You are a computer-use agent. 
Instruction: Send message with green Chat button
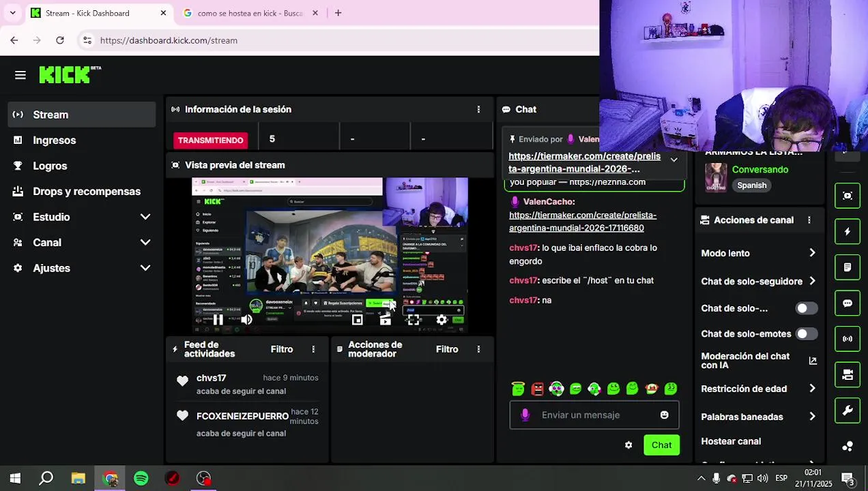click(x=661, y=445)
